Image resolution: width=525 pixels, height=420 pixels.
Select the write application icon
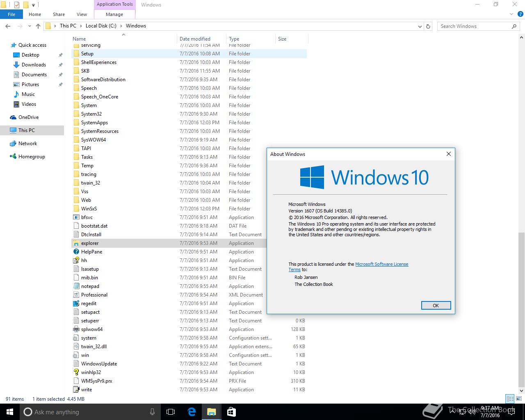76,390
